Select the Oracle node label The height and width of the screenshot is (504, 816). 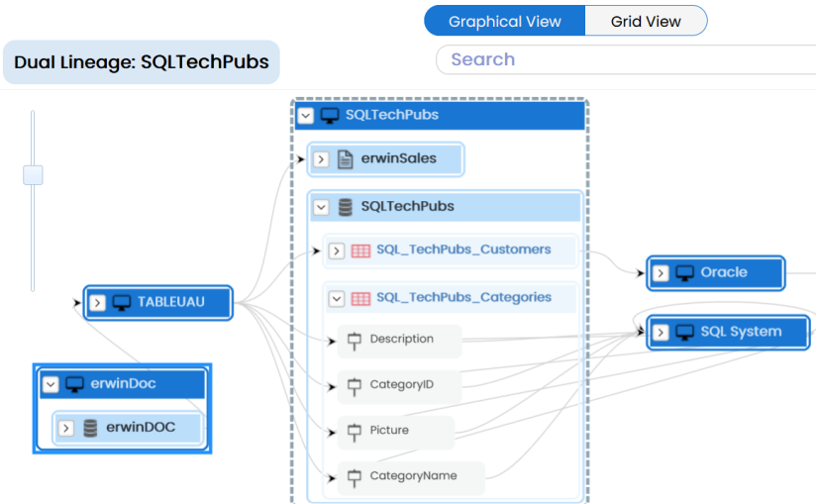[724, 272]
